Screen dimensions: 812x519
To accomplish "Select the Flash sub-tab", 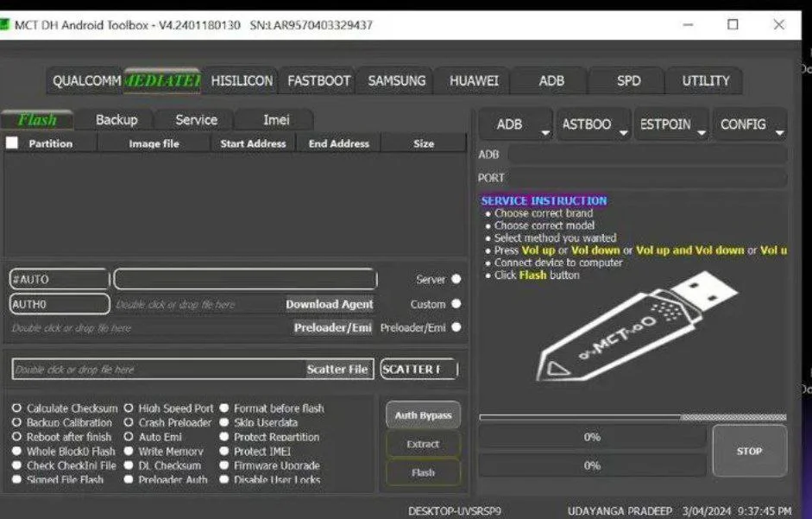I will click(37, 120).
